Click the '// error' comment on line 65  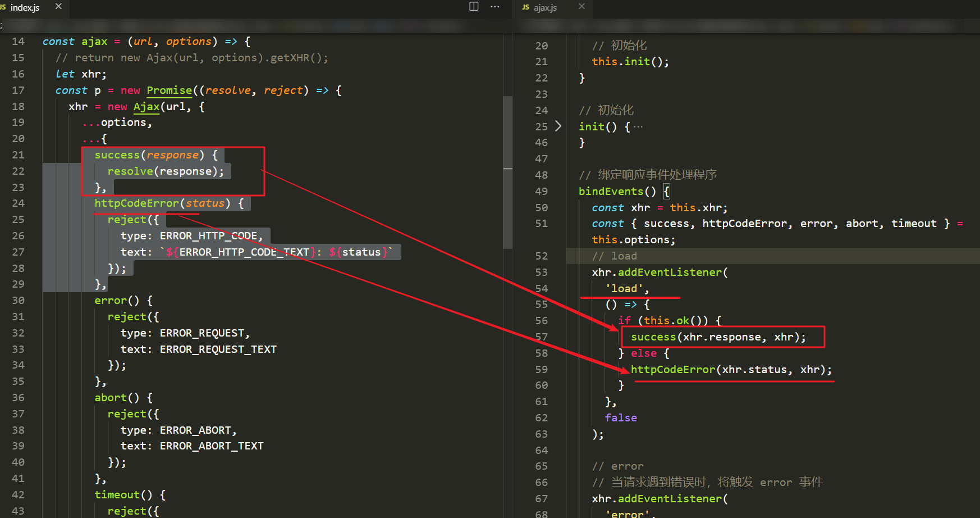tap(617, 466)
